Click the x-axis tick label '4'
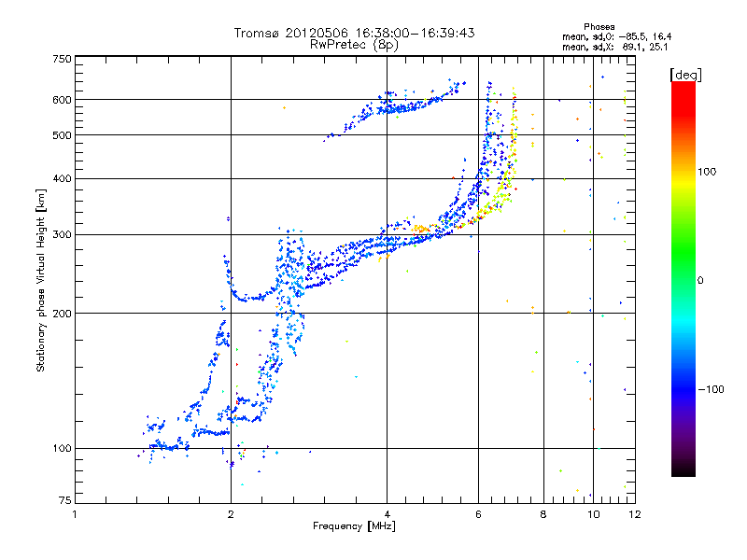747x560 pixels. [387, 515]
